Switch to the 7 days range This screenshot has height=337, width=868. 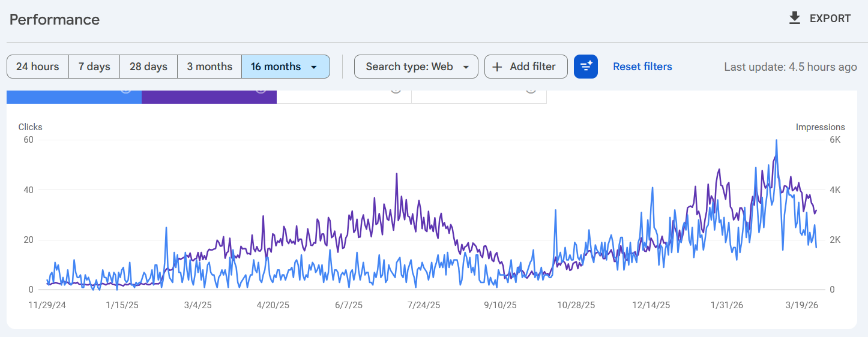[x=94, y=67]
